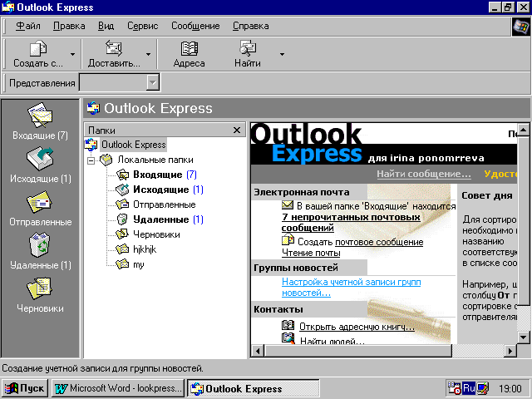Click the Чтение почты link
Viewport: 532px width, 399px height.
coord(311,253)
